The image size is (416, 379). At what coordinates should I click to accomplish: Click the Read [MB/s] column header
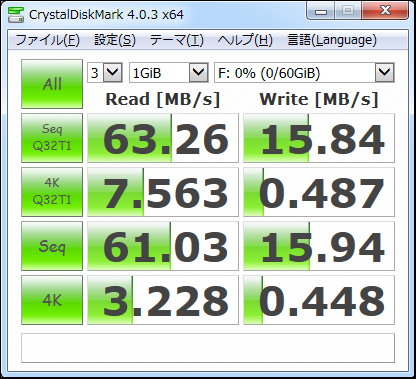163,99
